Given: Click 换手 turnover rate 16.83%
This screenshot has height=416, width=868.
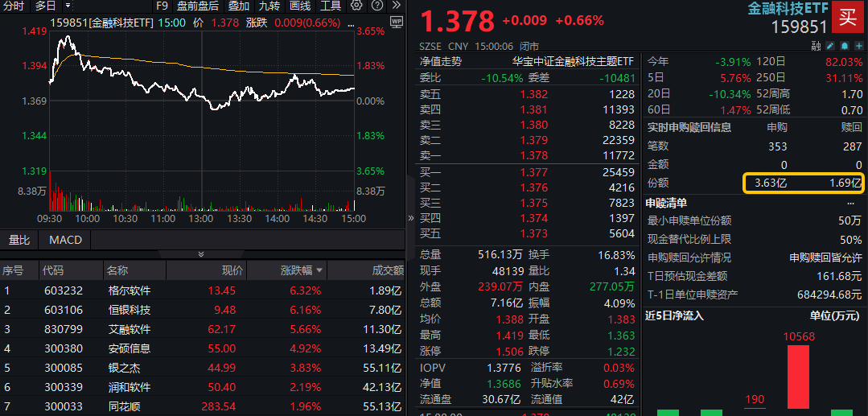Looking at the screenshot, I should click(616, 255).
